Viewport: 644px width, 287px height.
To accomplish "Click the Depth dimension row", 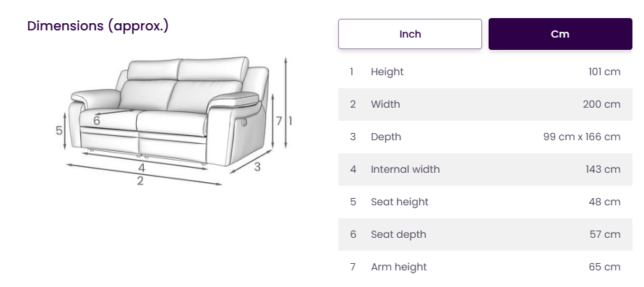I will tap(485, 137).
